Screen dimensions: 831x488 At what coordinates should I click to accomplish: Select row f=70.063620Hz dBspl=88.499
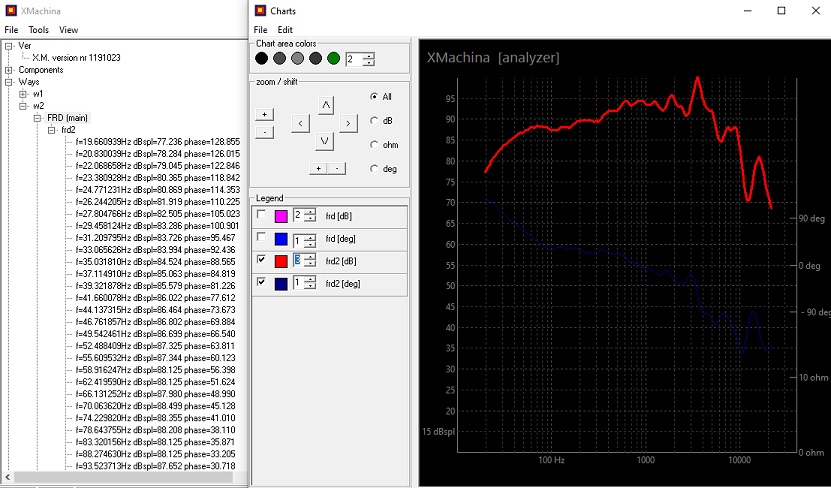pos(156,406)
